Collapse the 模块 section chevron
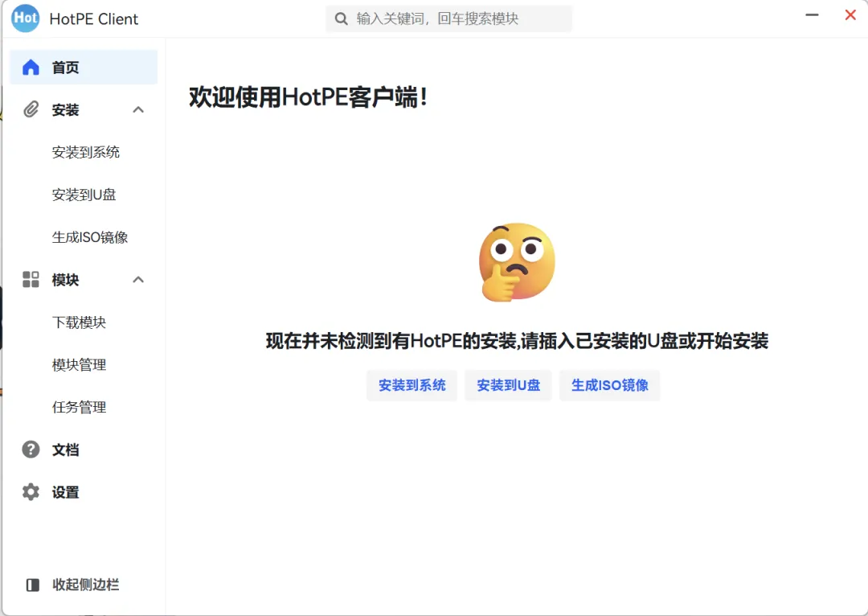This screenshot has width=868, height=616. tap(138, 279)
